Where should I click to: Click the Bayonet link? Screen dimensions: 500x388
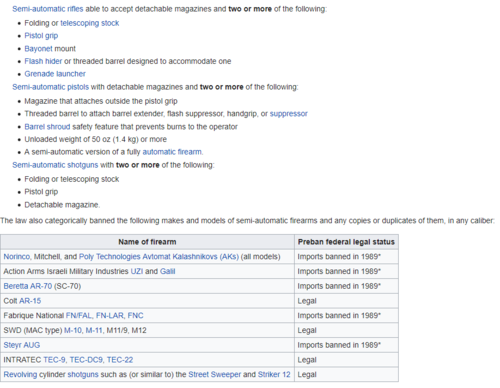click(38, 49)
